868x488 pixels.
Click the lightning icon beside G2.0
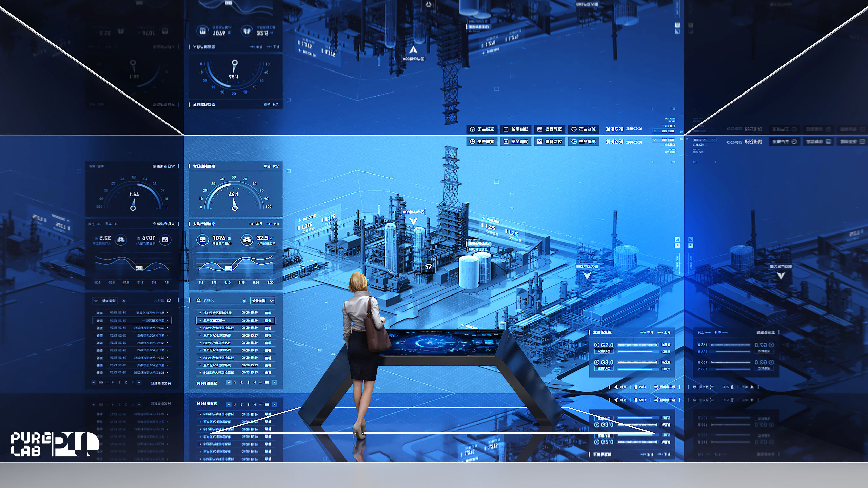597,345
